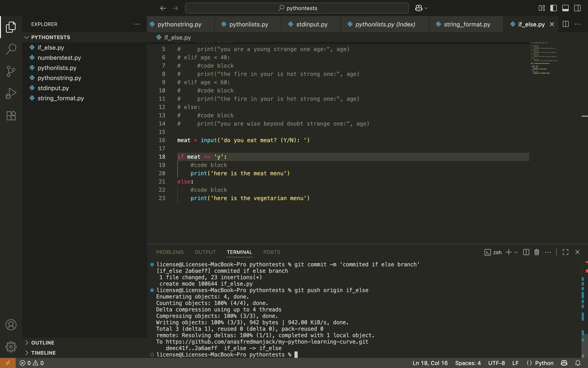Open pythonstring.py in the file explorer
Screen dimensions: 588x368
pos(84,78)
